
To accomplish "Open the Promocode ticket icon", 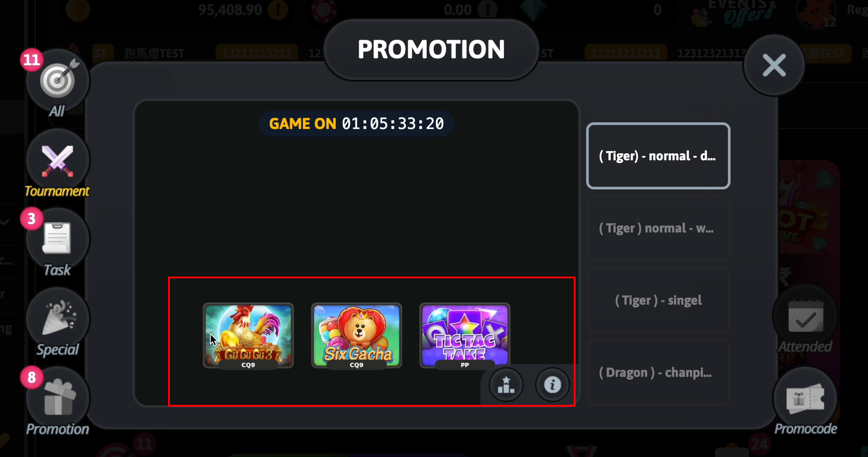I will coord(805,399).
